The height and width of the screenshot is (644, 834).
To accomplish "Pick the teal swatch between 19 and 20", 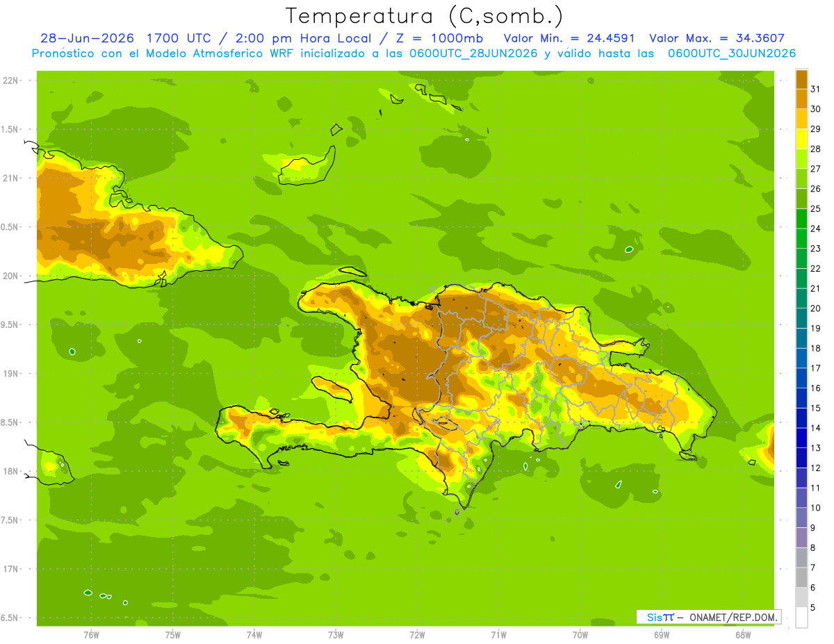I will (x=801, y=318).
